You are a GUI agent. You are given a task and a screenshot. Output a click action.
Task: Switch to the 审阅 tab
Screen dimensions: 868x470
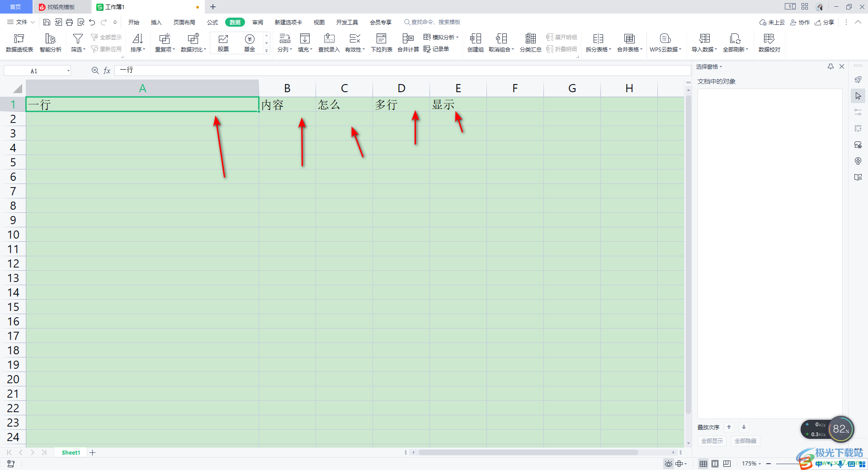click(258, 22)
